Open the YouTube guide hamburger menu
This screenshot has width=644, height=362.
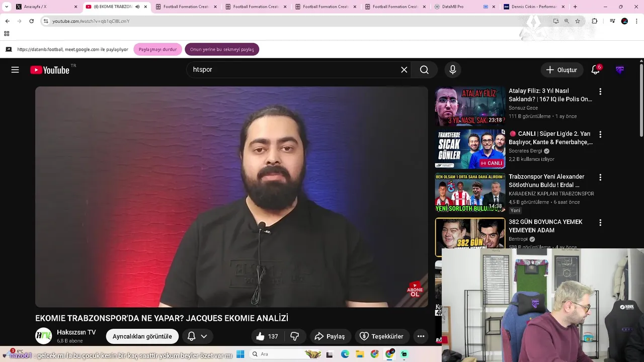click(x=15, y=70)
